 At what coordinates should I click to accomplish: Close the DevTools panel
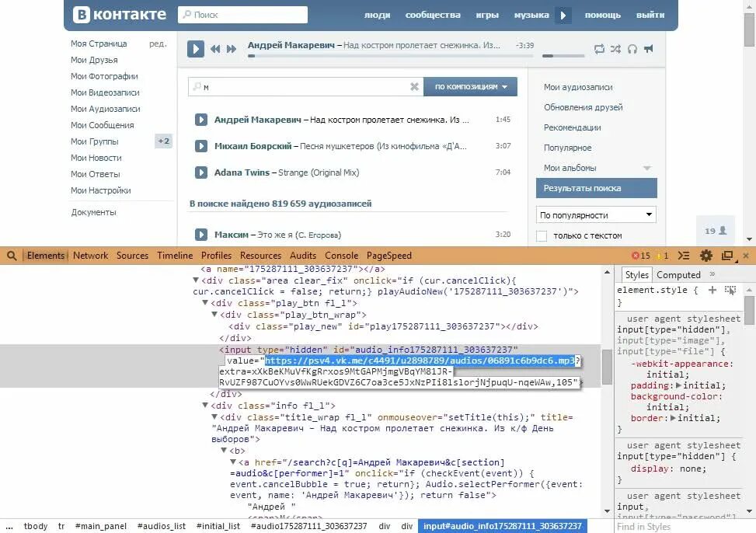[x=746, y=256]
